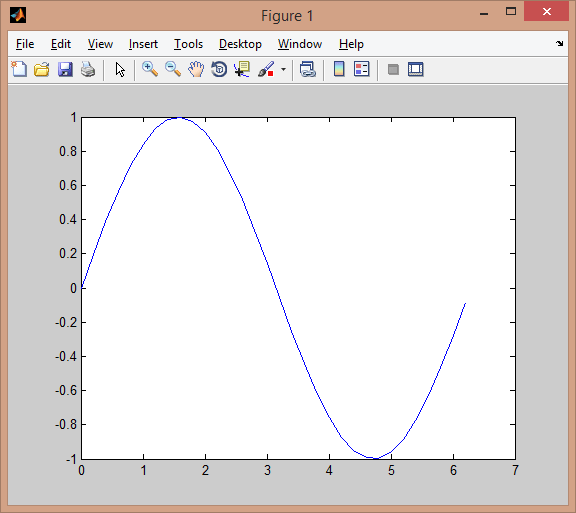Print the figure with the printer icon
This screenshot has width=576, height=513.
point(88,69)
